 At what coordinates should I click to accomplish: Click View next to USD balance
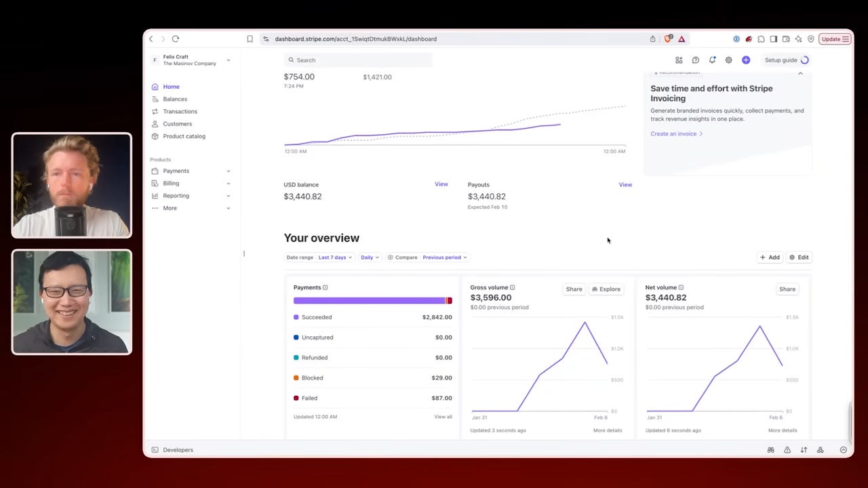coord(441,184)
